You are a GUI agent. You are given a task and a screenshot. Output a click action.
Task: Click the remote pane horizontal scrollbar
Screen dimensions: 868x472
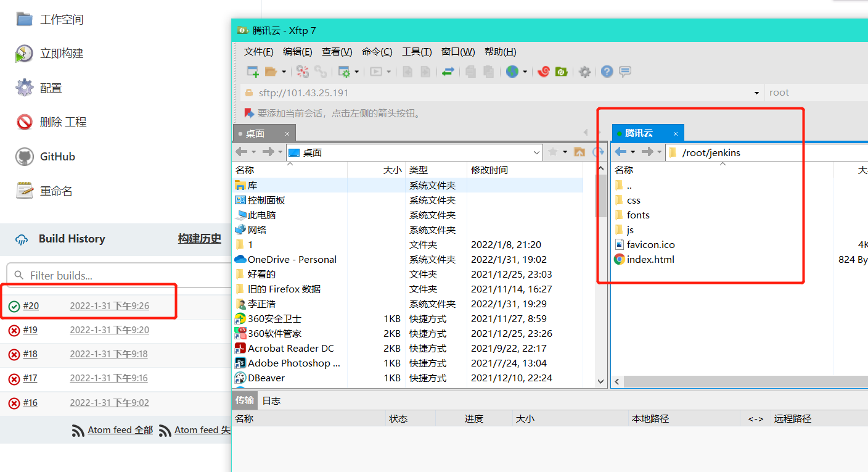point(745,381)
